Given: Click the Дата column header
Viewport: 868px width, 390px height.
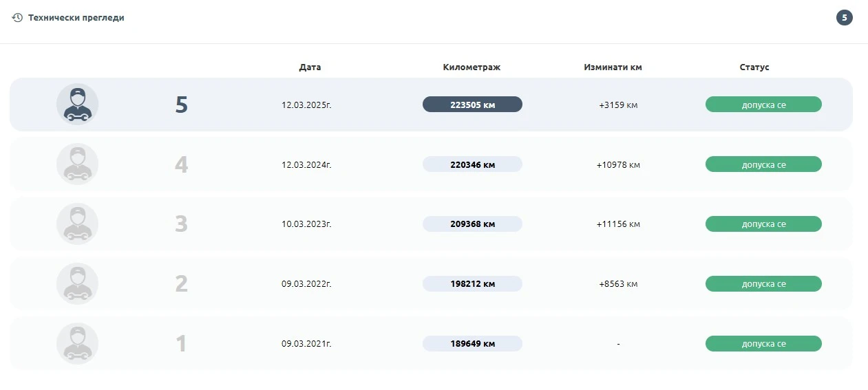Looking at the screenshot, I should 310,67.
